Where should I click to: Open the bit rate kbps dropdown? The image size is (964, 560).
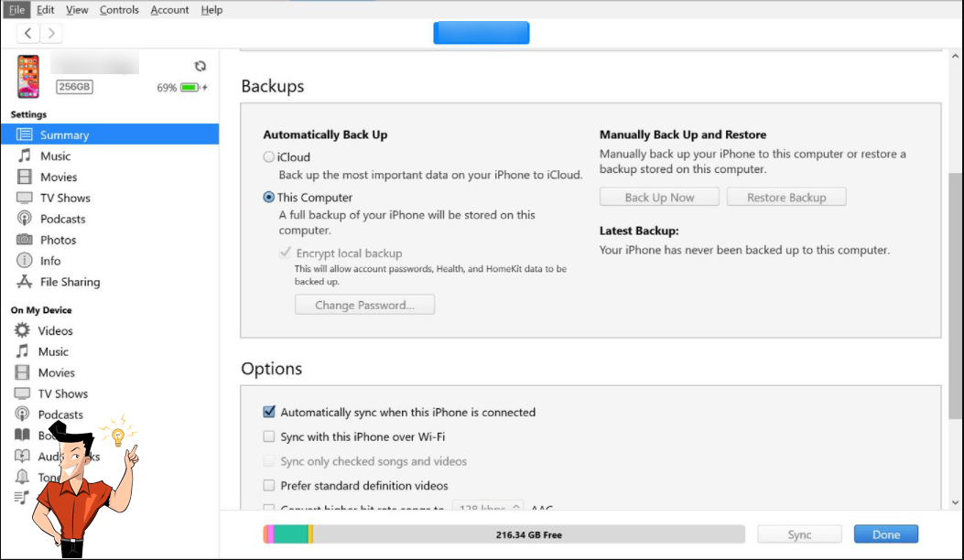488,508
